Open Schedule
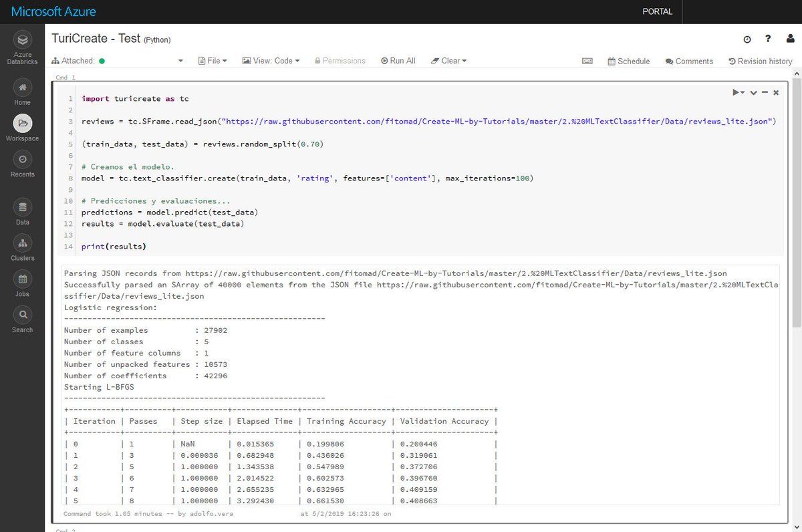The height and width of the screenshot is (532, 802). (x=629, y=61)
